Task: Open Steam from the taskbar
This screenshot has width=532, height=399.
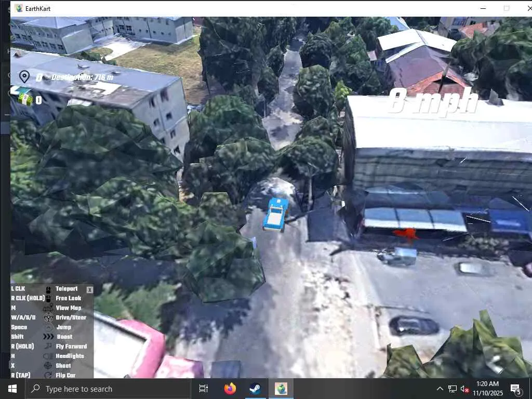Action: pos(255,389)
